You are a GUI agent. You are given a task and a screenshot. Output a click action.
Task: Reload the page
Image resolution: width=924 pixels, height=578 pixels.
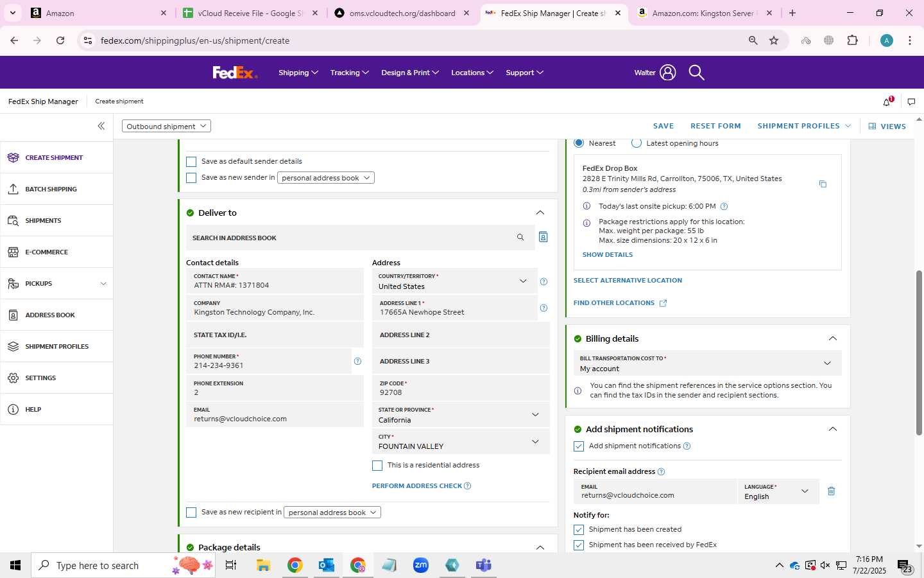tap(60, 40)
